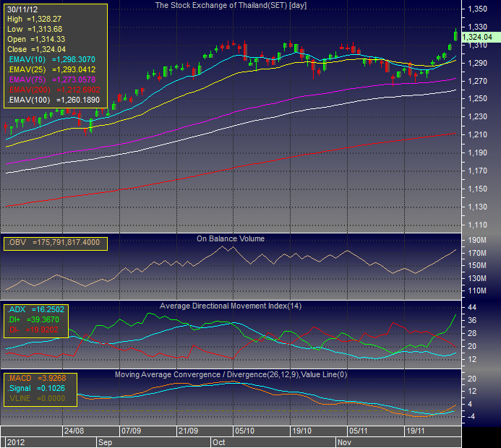501x448 pixels.
Task: Select the Low =1,313.68 value
Action: pos(35,29)
